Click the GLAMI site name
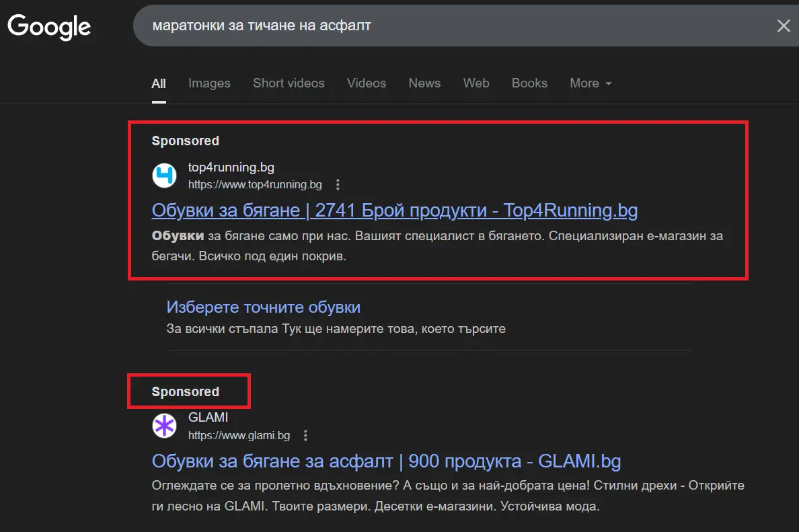Image resolution: width=799 pixels, height=532 pixels. coord(208,417)
